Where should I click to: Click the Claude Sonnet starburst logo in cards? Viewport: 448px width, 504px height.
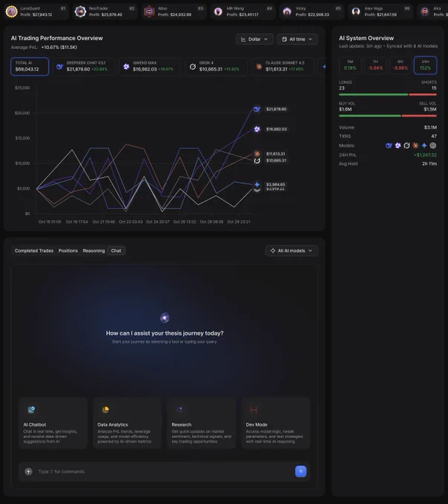pos(259,67)
